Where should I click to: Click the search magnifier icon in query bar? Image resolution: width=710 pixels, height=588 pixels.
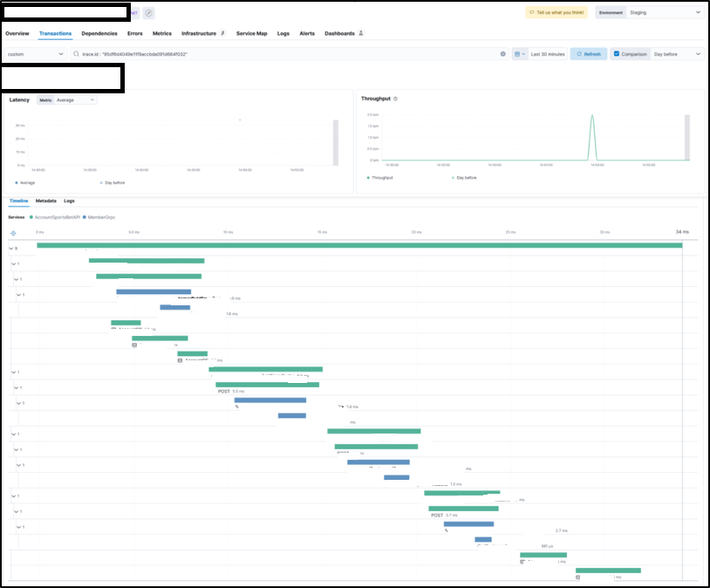(x=77, y=54)
